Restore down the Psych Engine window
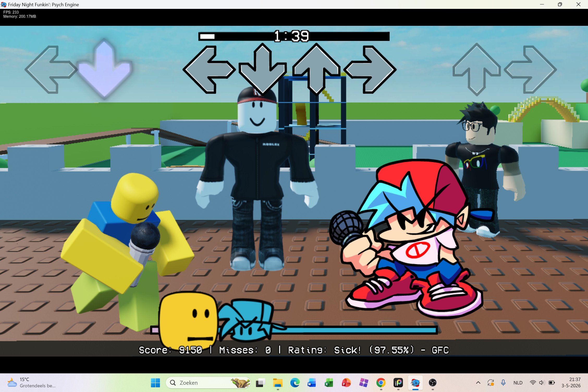This screenshot has width=588, height=392. point(560,4)
